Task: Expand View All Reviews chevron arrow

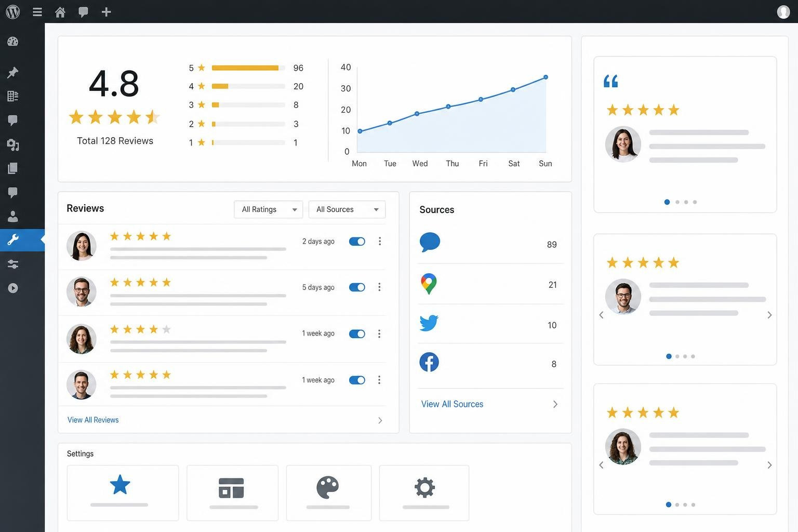Action: (380, 420)
